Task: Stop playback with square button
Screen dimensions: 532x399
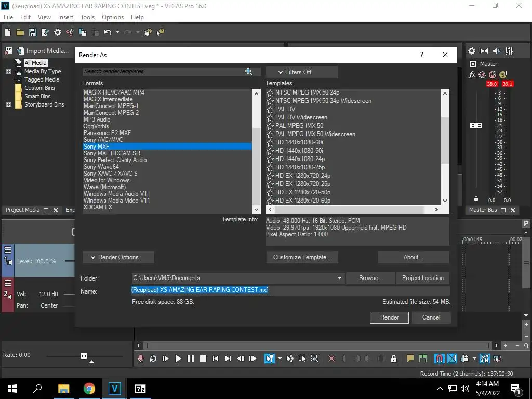Action: pyautogui.click(x=203, y=358)
